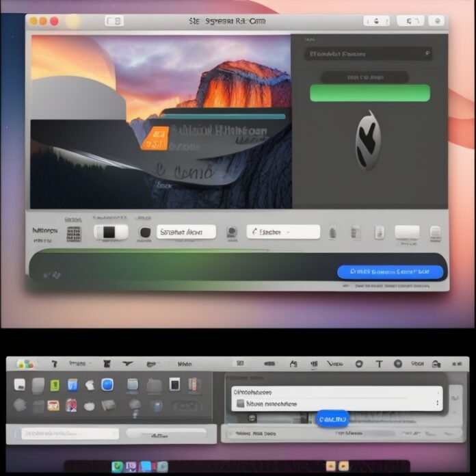Open the orange folder icon in the Dock
The width and height of the screenshot is (476, 476).
(330, 466)
